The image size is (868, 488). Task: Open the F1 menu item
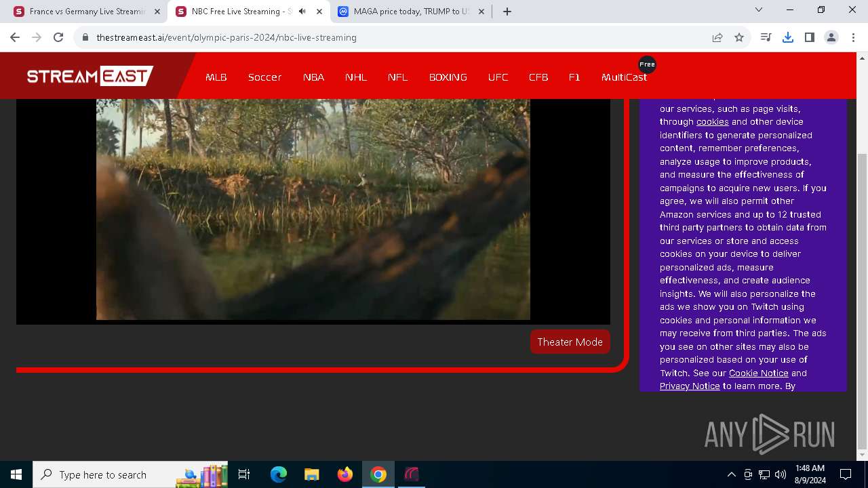click(574, 77)
